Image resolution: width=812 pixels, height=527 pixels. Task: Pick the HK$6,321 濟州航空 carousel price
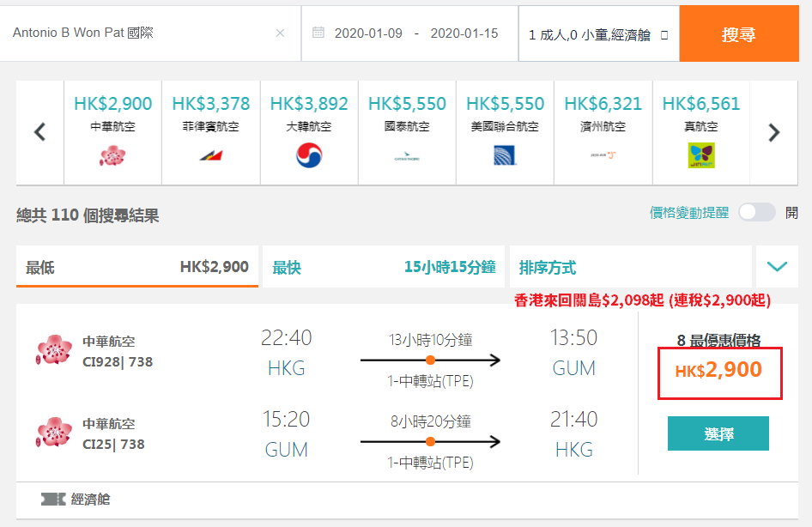(x=603, y=104)
